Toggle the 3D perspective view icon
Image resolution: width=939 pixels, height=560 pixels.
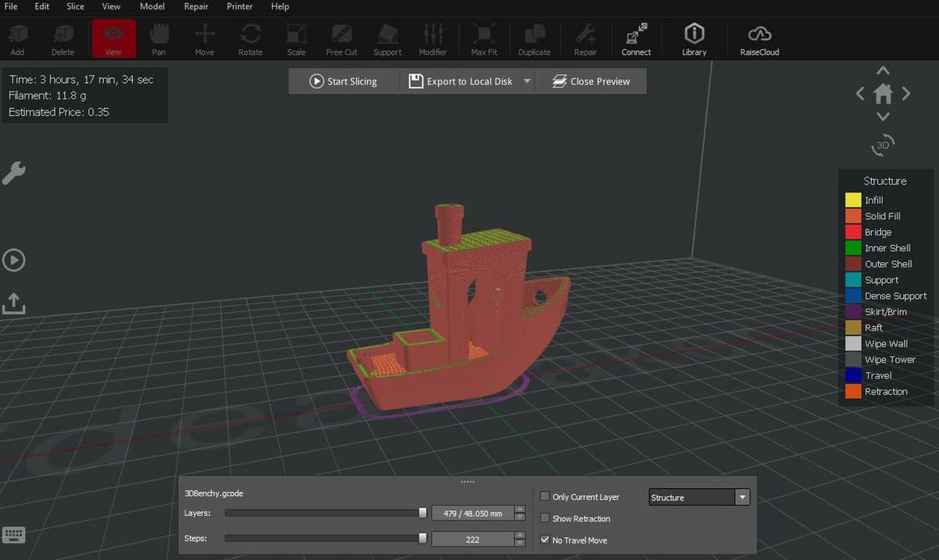coord(883,145)
